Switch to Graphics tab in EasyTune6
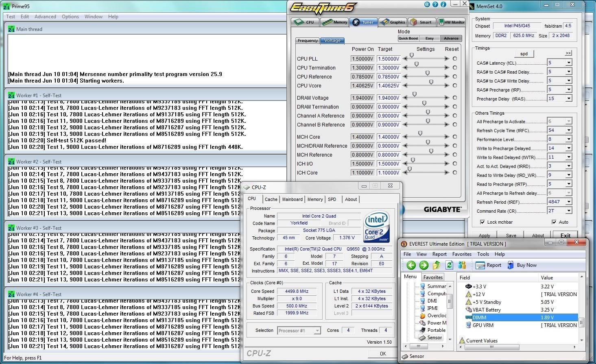The height and width of the screenshot is (364, 596). (393, 22)
